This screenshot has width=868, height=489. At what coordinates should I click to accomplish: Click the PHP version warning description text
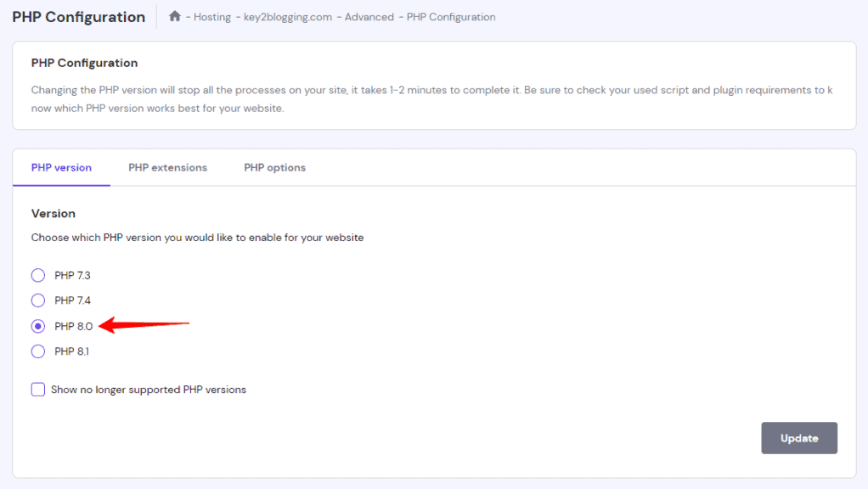(x=425, y=98)
